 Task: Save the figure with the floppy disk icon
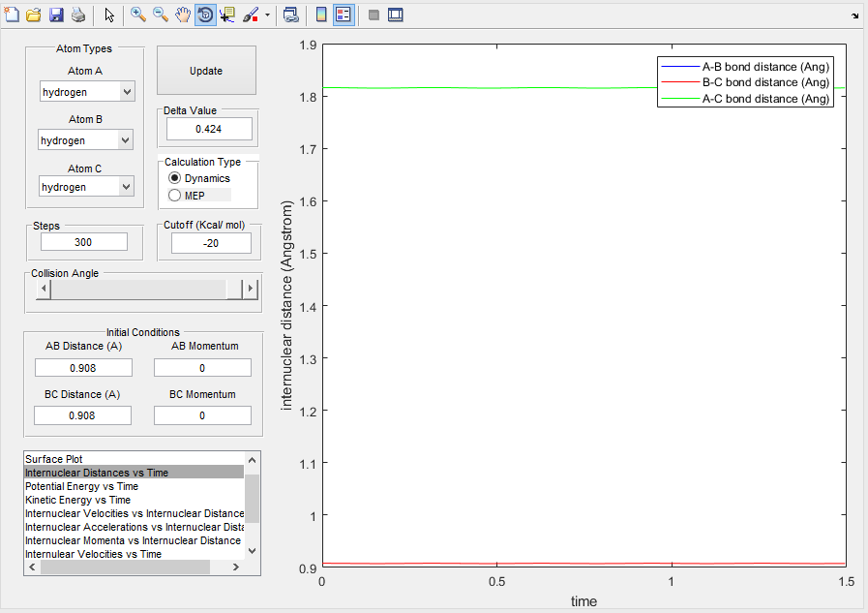click(x=56, y=15)
